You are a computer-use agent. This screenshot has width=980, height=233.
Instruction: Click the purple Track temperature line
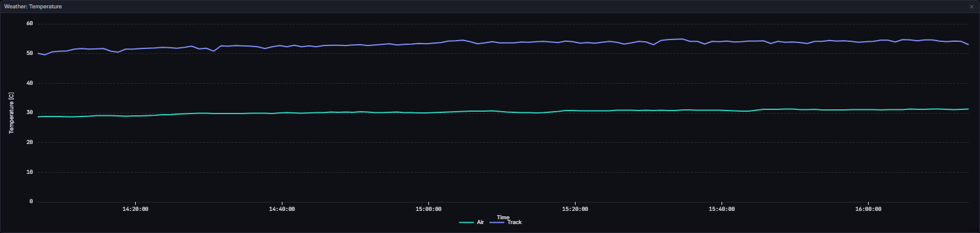(x=503, y=42)
